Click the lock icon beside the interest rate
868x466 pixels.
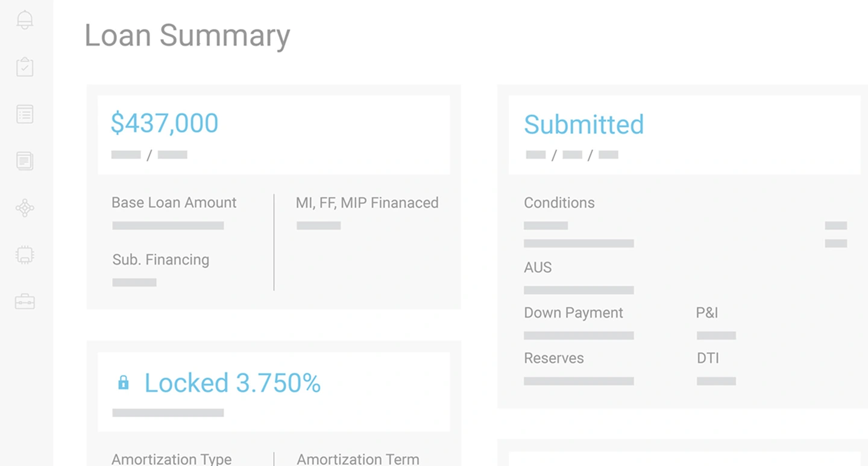click(125, 382)
